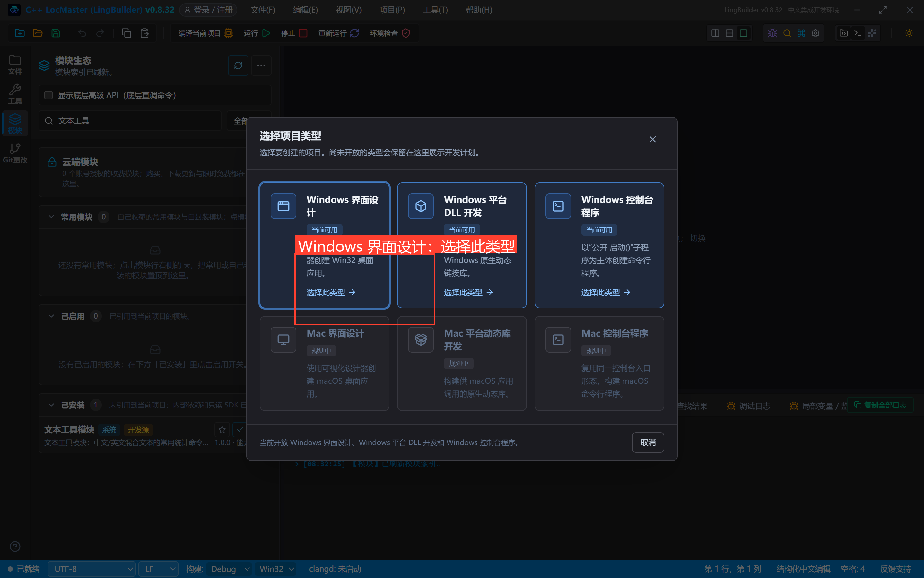This screenshot has width=924, height=578.
Task: Choose 选择此类型 under Windows 平台 DLL 开发
Action: coord(468,293)
